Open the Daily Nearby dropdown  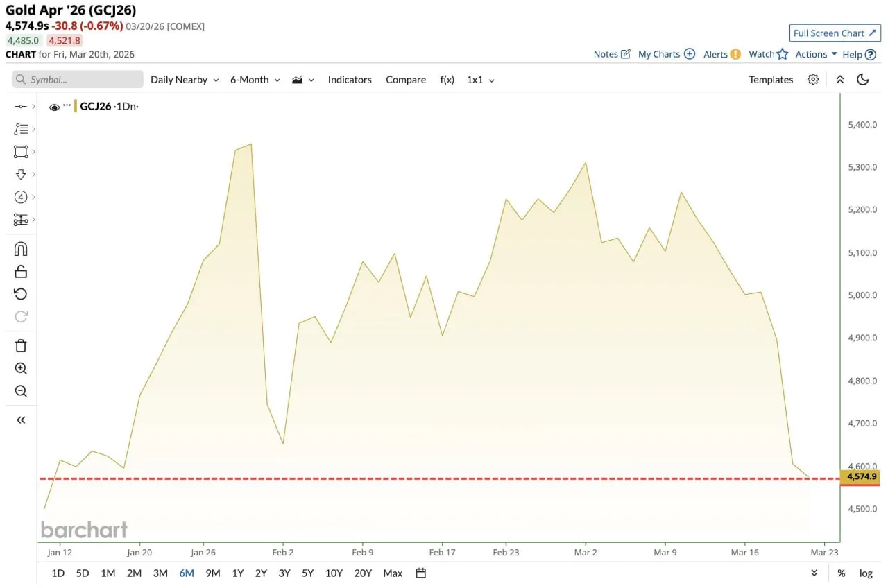point(185,80)
